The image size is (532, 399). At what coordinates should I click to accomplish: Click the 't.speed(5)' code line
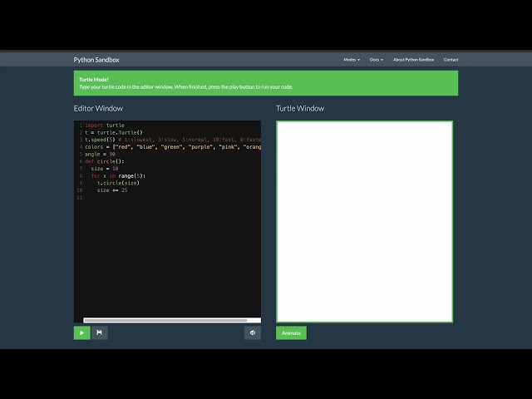coord(173,140)
